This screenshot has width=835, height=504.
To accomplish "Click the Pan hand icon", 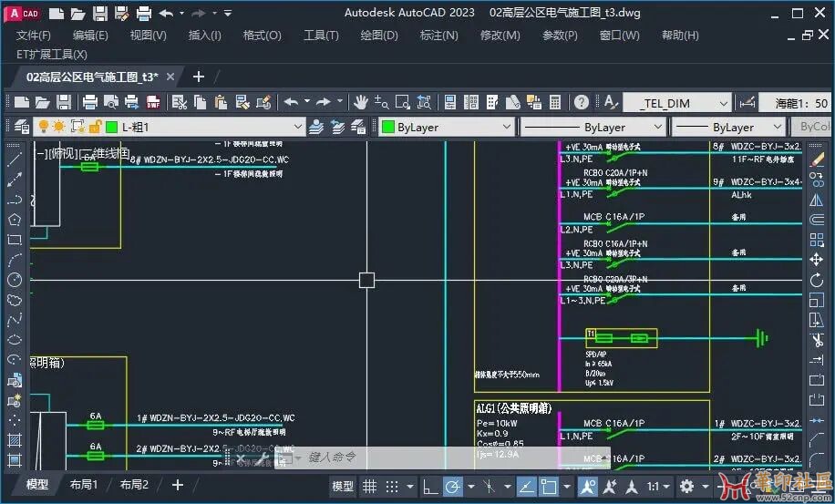I will (x=361, y=102).
